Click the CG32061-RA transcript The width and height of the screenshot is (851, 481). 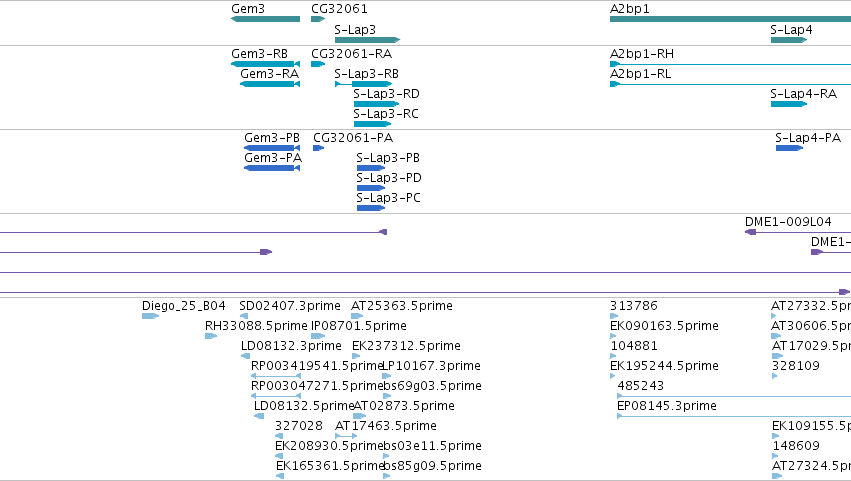[318, 64]
